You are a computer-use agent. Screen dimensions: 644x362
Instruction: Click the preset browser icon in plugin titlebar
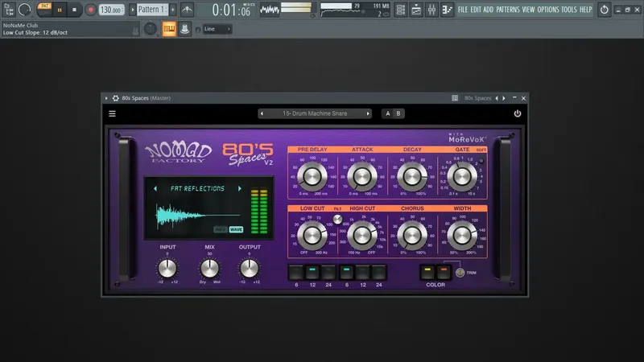point(455,98)
